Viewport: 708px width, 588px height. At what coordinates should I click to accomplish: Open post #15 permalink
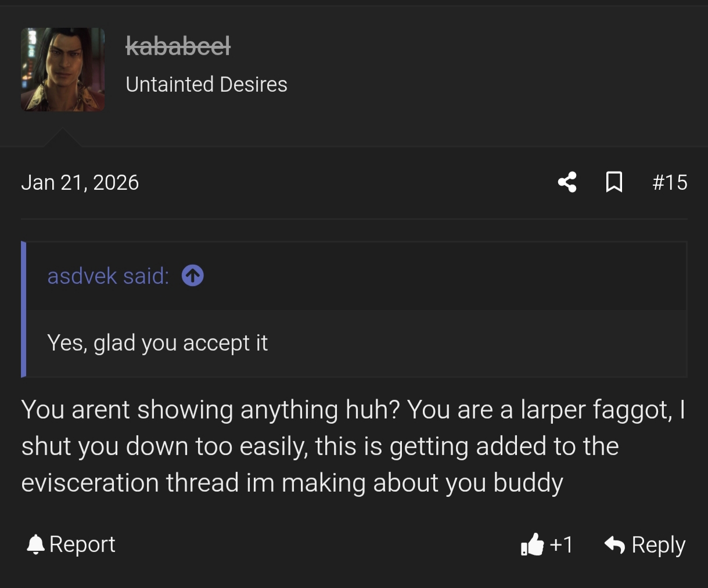point(670,182)
